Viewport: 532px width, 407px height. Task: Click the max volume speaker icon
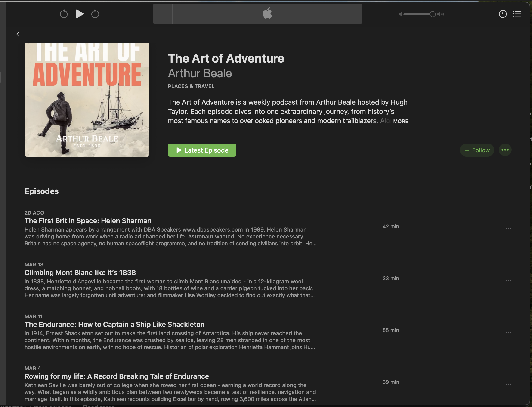point(441,14)
